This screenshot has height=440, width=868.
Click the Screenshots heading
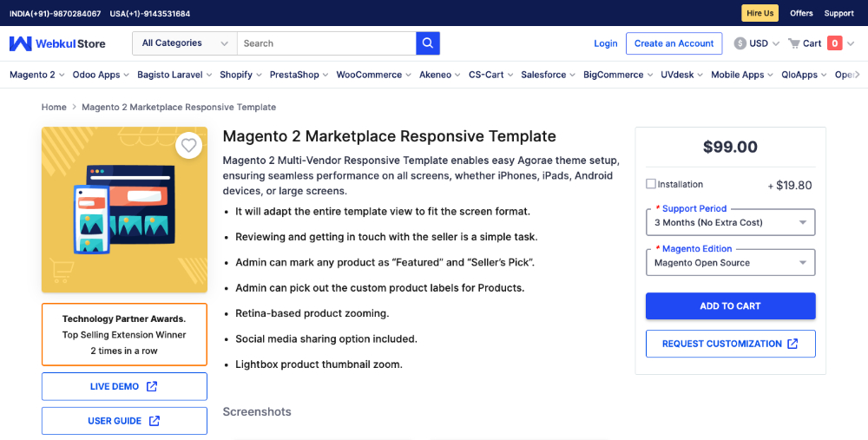pyautogui.click(x=257, y=411)
